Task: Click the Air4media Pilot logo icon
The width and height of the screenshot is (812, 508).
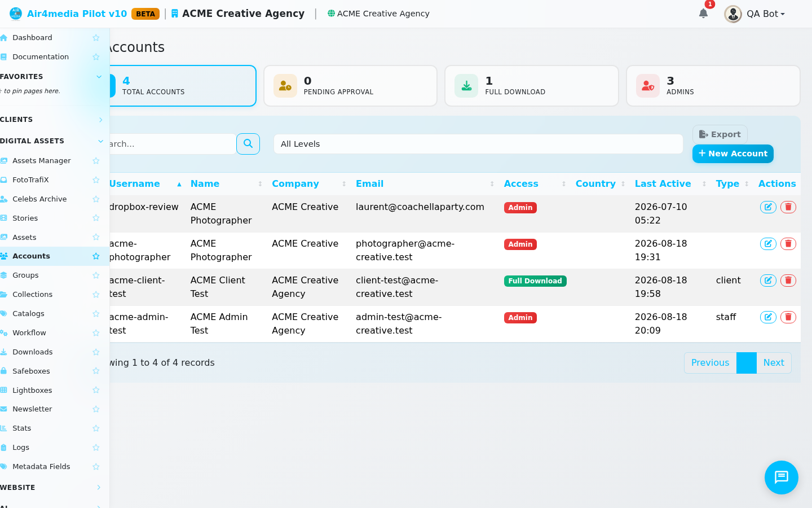Action: point(16,14)
